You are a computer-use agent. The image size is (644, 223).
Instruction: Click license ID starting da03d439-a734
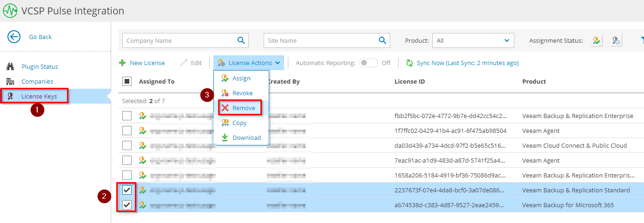(451, 145)
